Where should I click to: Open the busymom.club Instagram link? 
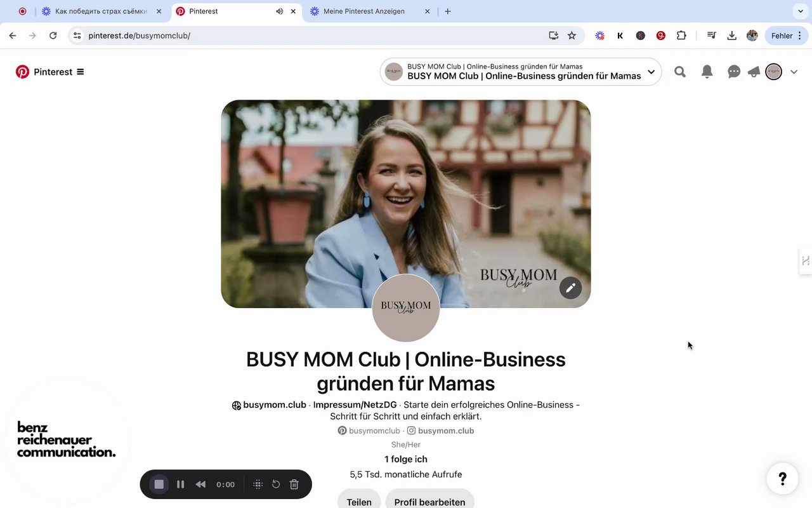440,431
